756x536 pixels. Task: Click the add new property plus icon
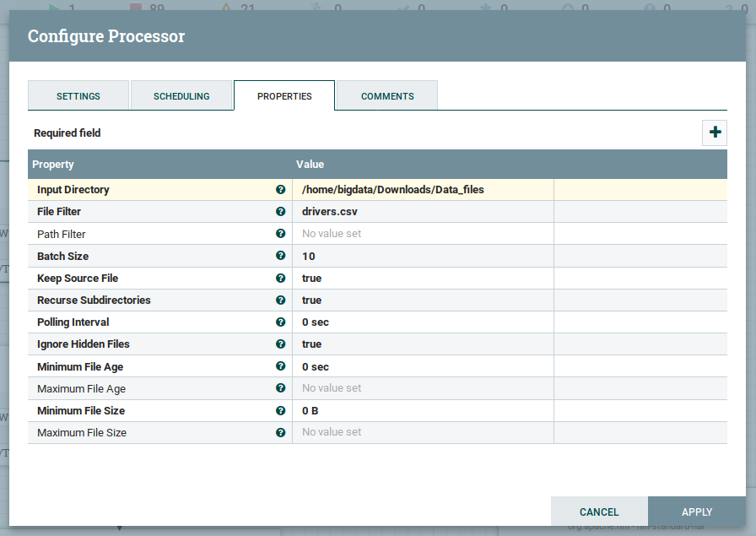point(715,133)
